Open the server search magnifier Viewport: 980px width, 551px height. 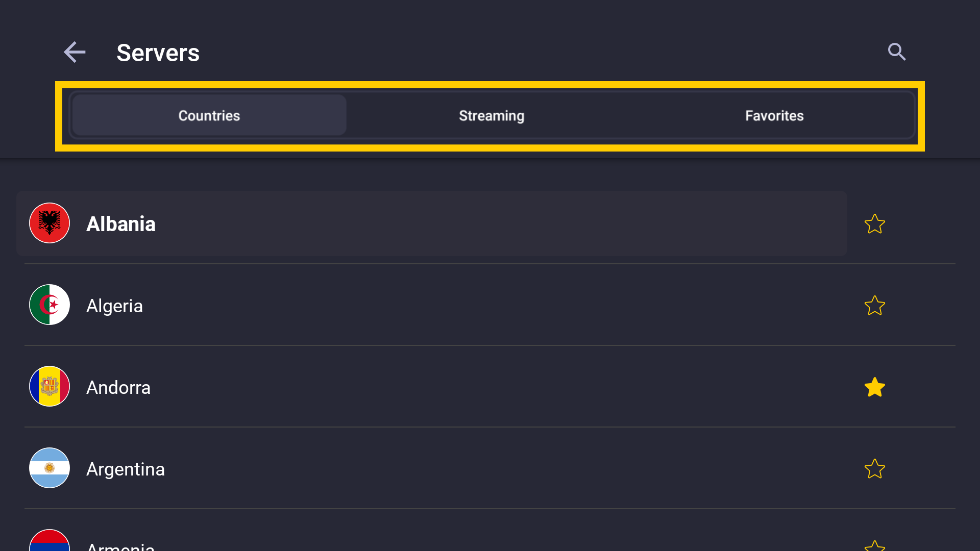(897, 52)
